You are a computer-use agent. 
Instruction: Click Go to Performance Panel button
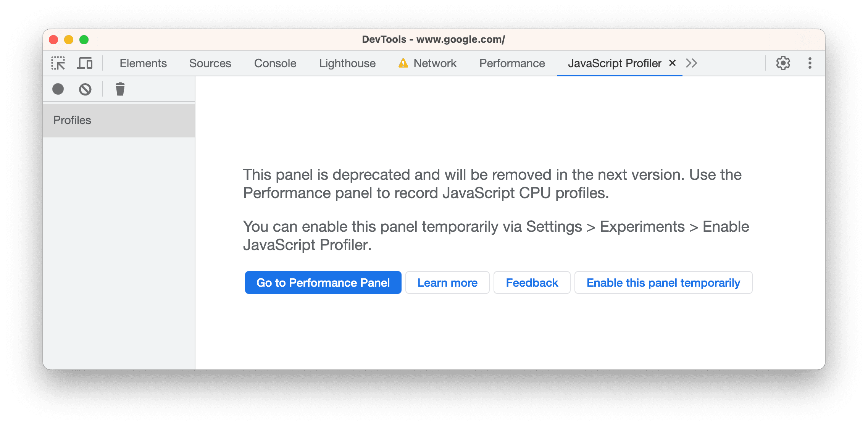coord(323,282)
